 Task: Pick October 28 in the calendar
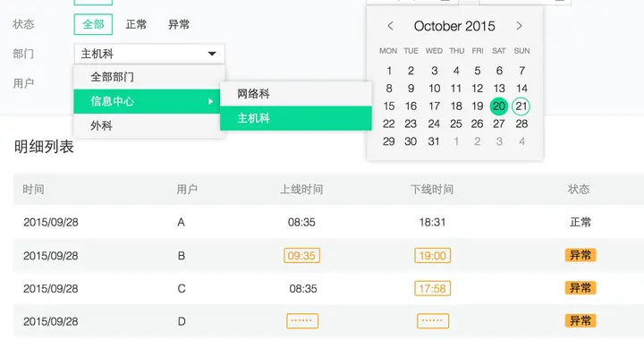pyautogui.click(x=521, y=123)
